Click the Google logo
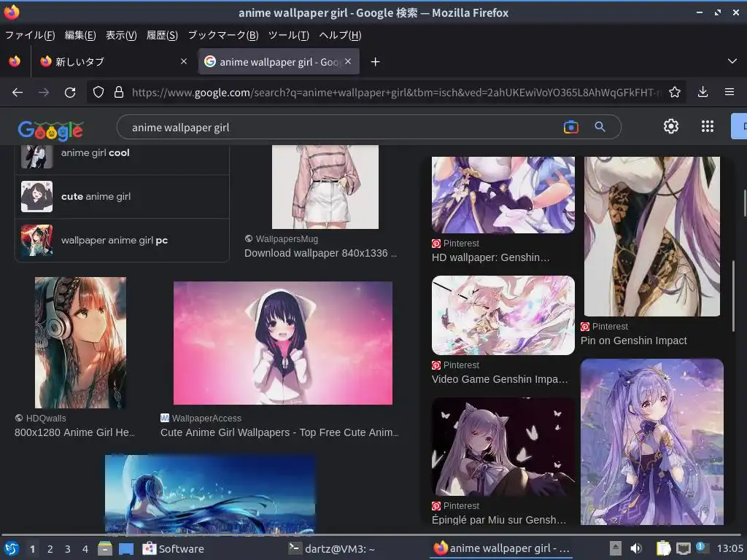Screen dimensions: 747x560 point(50,130)
